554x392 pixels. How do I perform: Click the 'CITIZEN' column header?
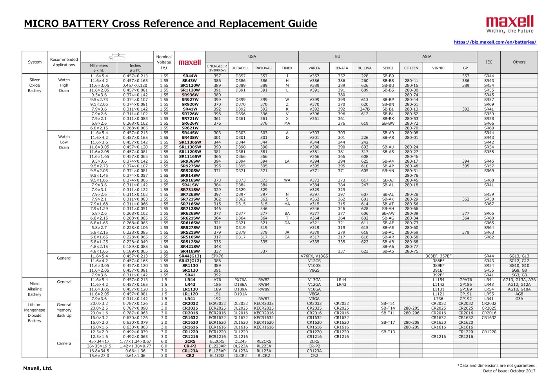coord(411,68)
